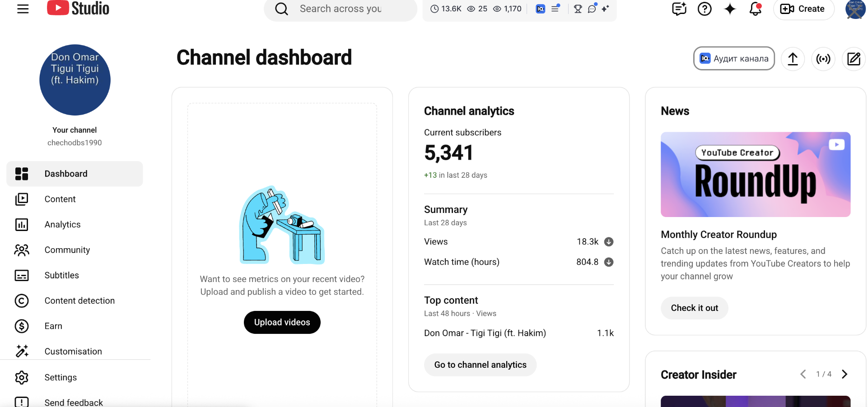Click the Go to channel analytics button
Screen dimensions: 868x407
[480, 365]
